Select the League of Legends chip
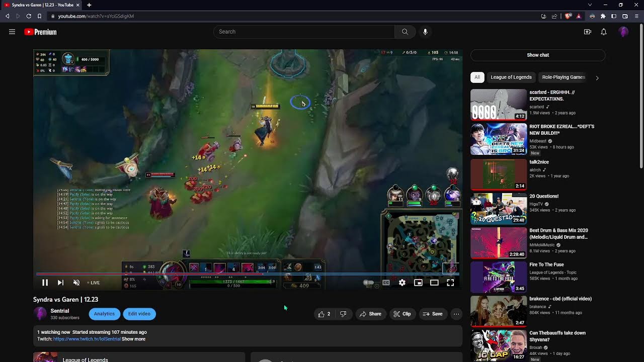Image resolution: width=644 pixels, height=362 pixels. tap(511, 77)
